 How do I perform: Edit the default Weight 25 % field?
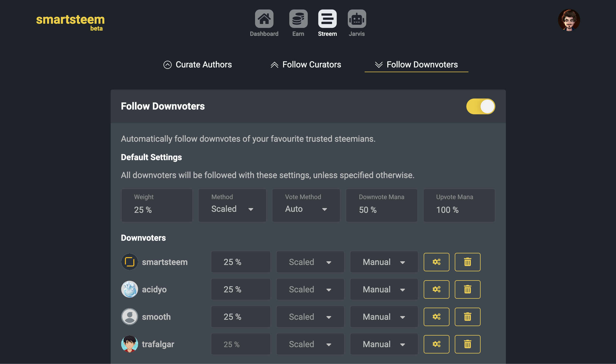click(x=157, y=205)
